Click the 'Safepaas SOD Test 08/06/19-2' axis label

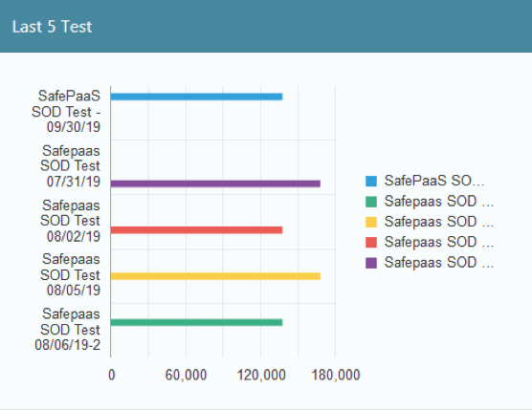point(68,330)
